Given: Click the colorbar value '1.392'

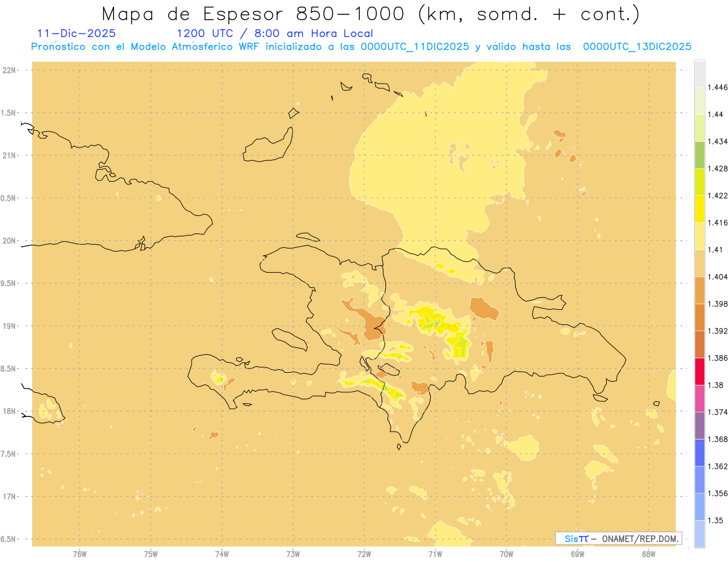Looking at the screenshot, I should click(717, 331).
